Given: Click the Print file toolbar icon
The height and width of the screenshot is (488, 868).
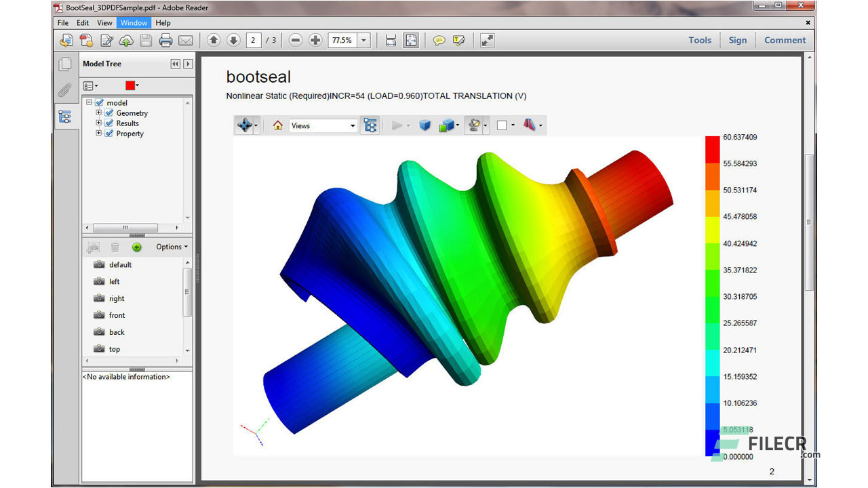Looking at the screenshot, I should coord(165,41).
